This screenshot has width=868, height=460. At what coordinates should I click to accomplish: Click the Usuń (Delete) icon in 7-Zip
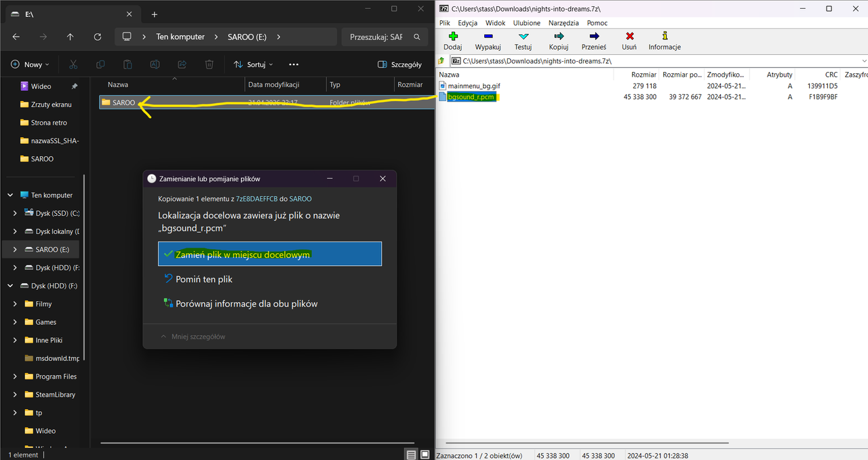click(x=630, y=36)
